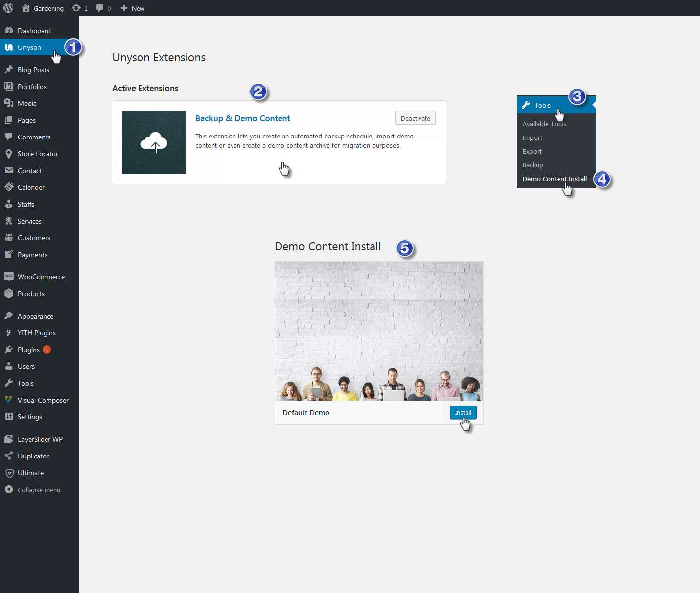Click the cloud upload extension thumbnail

[154, 142]
